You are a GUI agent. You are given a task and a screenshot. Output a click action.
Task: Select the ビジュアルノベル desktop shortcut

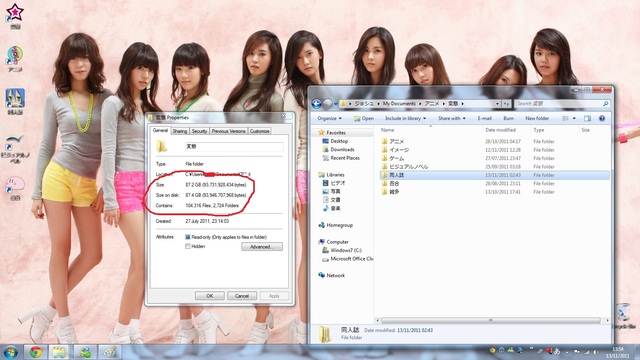[x=15, y=149]
